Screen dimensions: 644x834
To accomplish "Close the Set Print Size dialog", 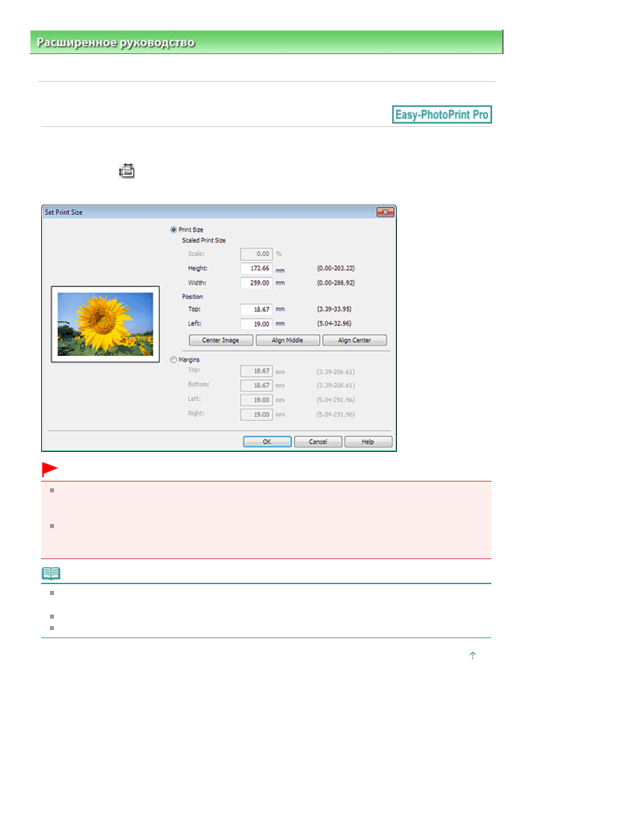I will (x=385, y=212).
